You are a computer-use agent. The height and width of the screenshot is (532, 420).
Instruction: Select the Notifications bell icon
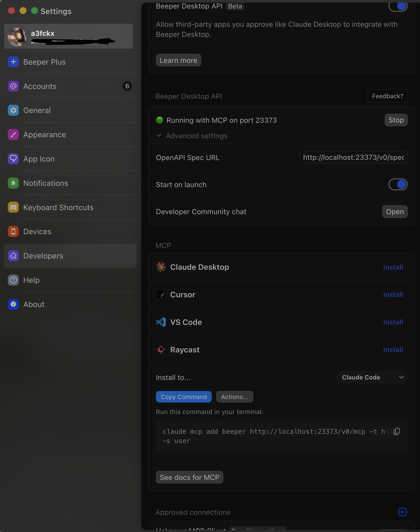click(13, 183)
